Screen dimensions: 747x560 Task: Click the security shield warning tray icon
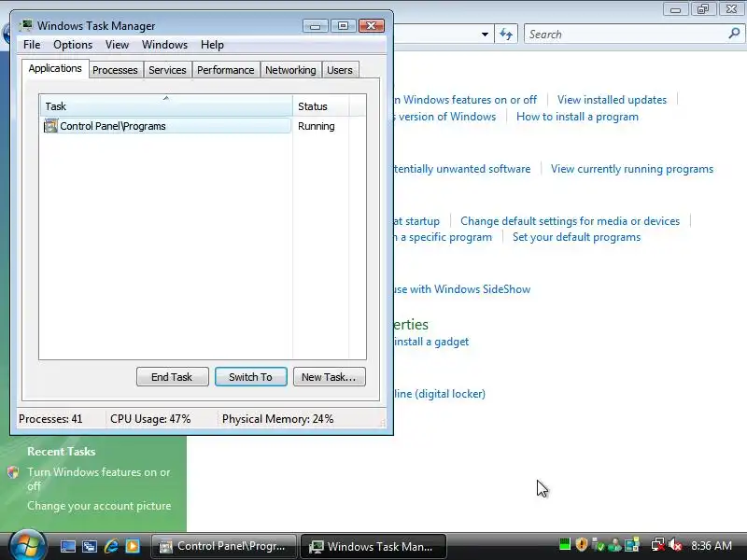click(x=581, y=544)
